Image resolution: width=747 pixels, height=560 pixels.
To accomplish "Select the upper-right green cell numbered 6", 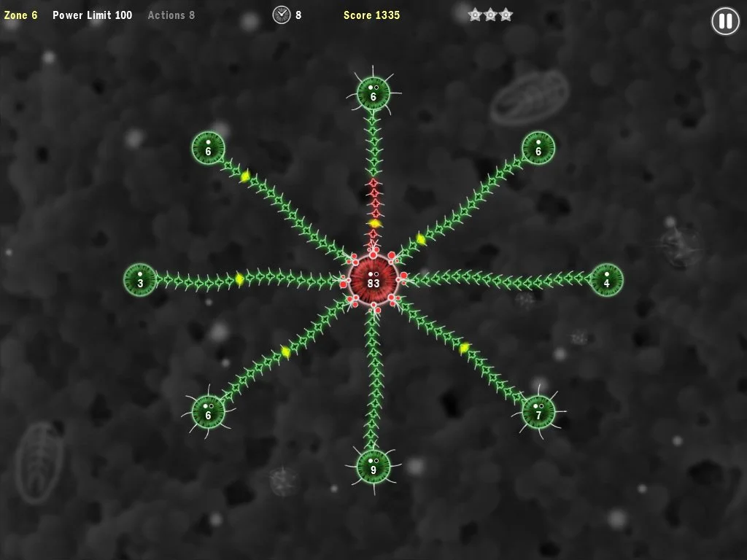I will 538,148.
